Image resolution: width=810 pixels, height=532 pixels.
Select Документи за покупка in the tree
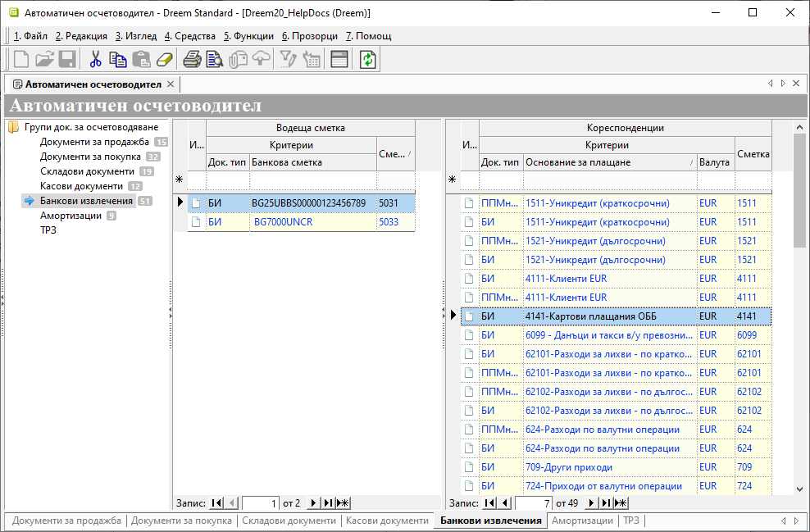click(x=90, y=156)
